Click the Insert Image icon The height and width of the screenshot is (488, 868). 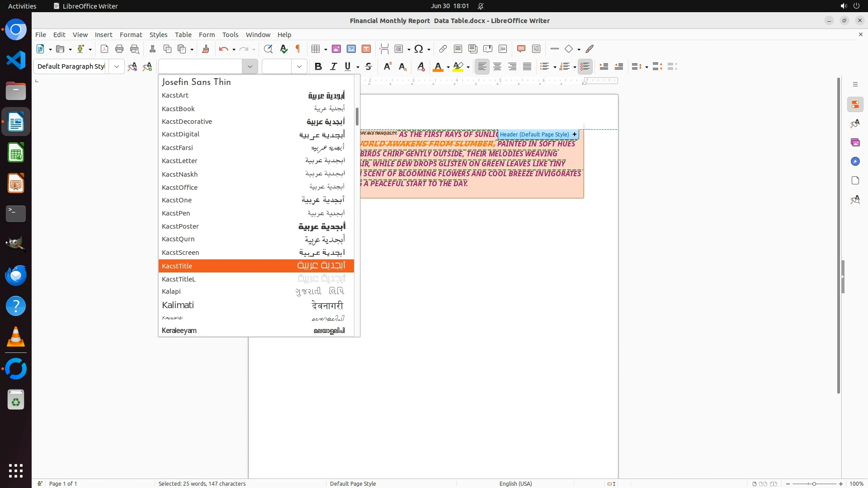pyautogui.click(x=336, y=49)
